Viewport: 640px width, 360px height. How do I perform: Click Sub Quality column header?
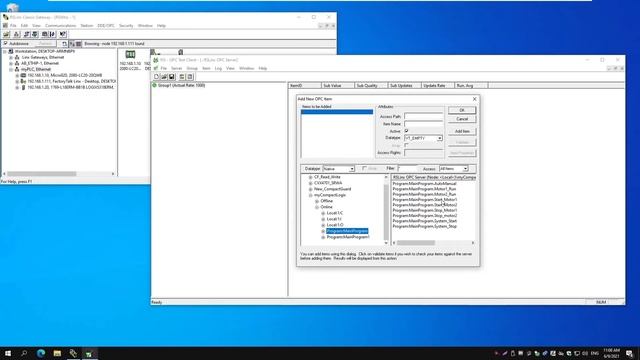(371, 86)
